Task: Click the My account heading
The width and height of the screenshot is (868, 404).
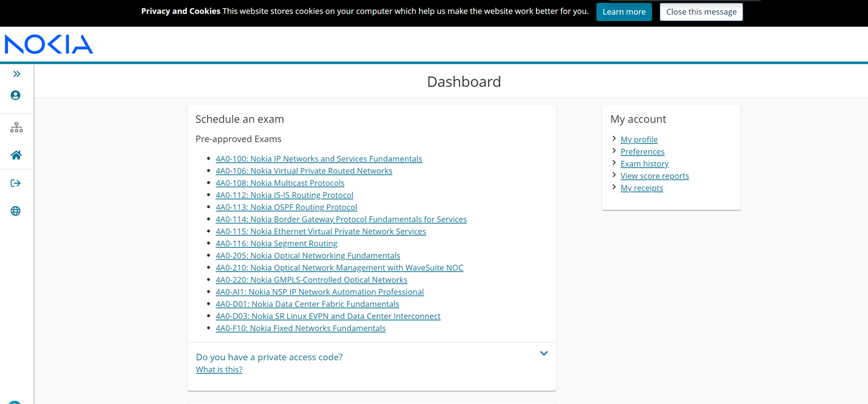Action: [638, 119]
